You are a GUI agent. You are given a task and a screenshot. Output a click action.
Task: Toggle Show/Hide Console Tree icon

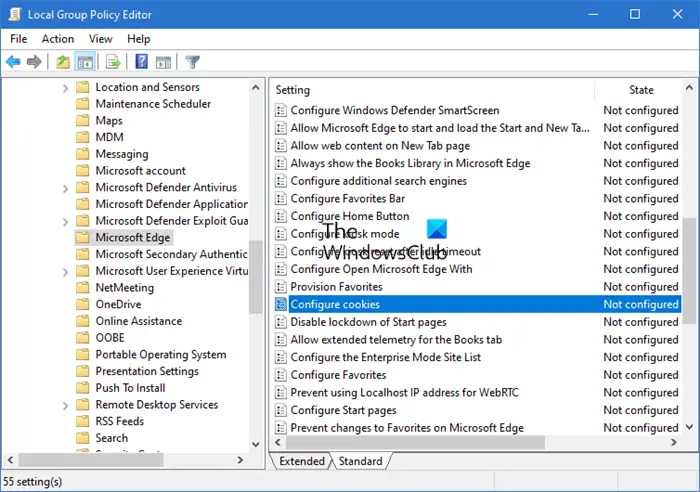point(85,62)
